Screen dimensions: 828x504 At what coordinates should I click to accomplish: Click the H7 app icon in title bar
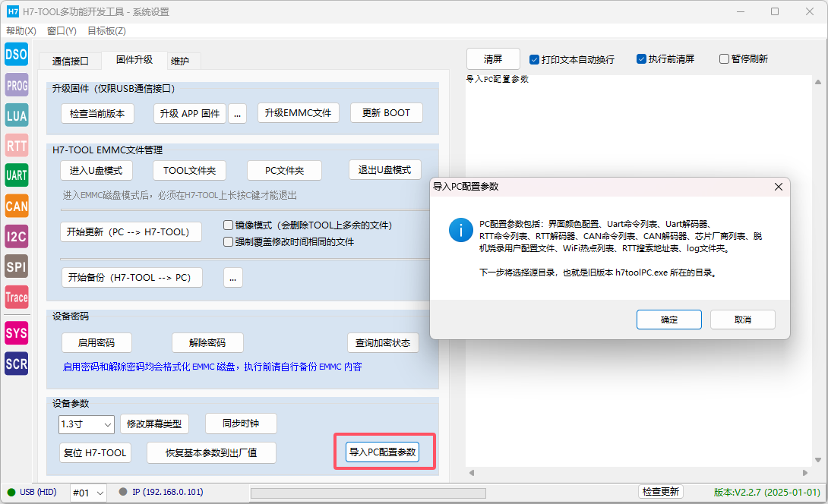click(13, 11)
